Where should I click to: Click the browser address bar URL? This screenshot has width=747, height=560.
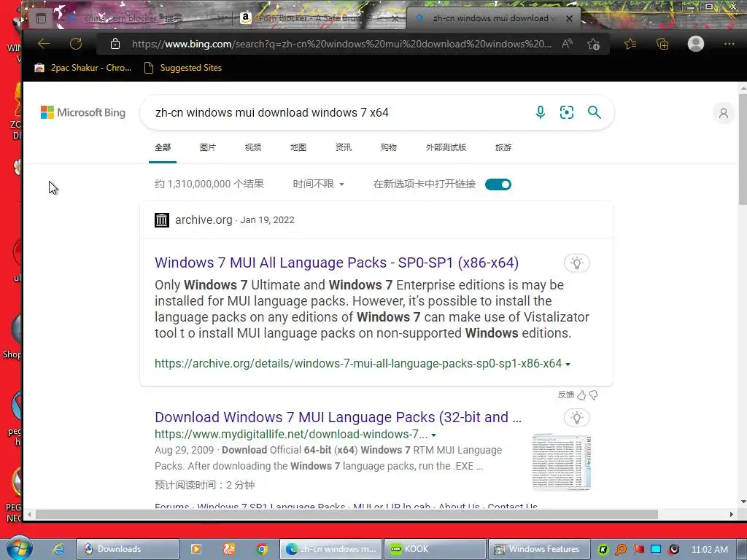coord(341,44)
